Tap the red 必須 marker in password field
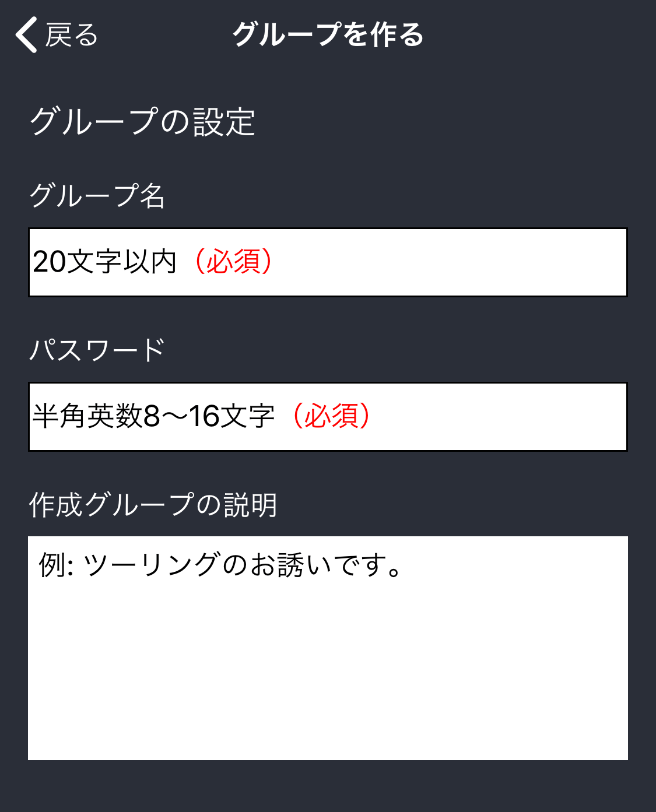Image resolution: width=656 pixels, height=812 pixels. (x=333, y=416)
